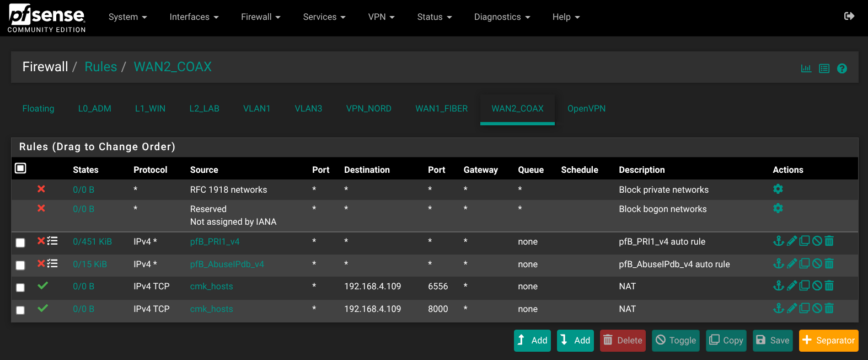
Task: Add rule to top with up-arrow Add
Action: 532,341
